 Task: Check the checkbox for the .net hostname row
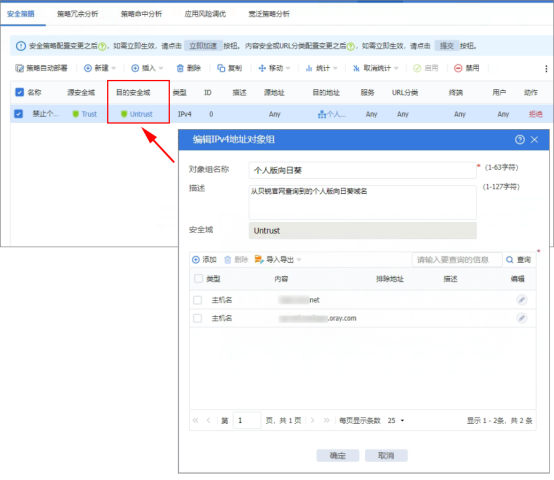(198, 300)
